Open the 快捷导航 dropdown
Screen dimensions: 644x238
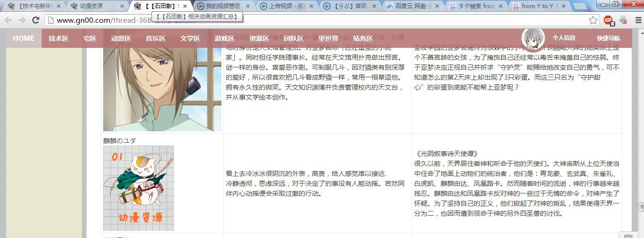(608, 38)
